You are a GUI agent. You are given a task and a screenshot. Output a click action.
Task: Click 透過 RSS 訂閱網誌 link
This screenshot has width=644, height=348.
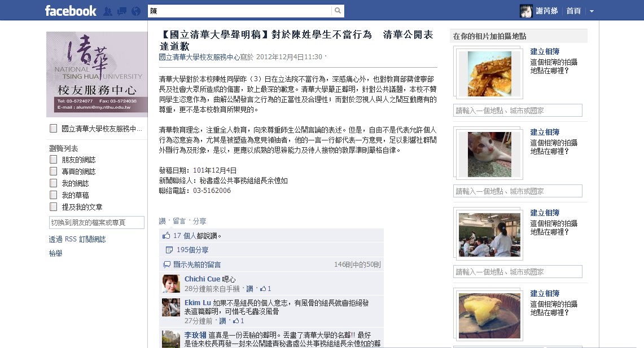(77, 239)
